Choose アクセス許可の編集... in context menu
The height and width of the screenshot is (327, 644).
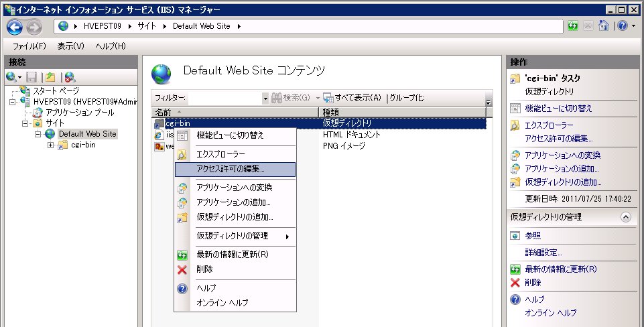coord(235,170)
